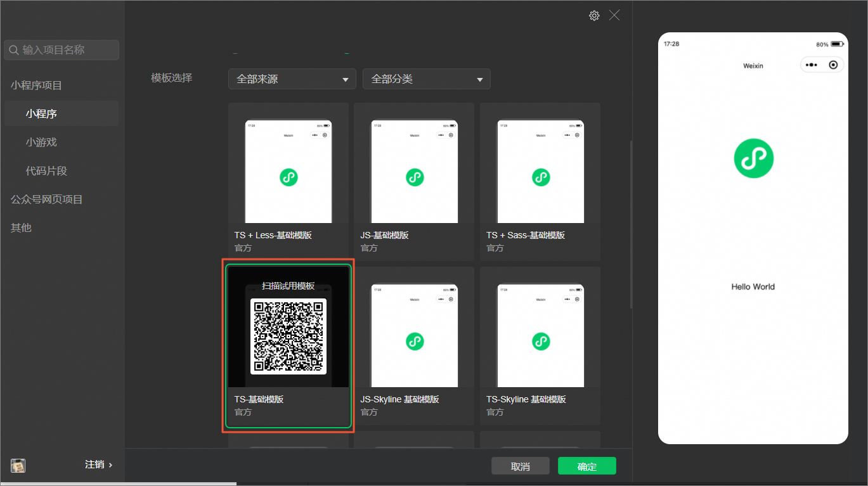Open the 全部来源 dropdown

point(292,79)
